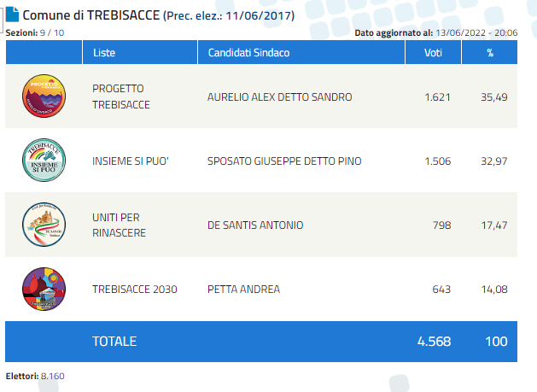Open the Progetto Trebisacce list logo

(x=44, y=96)
